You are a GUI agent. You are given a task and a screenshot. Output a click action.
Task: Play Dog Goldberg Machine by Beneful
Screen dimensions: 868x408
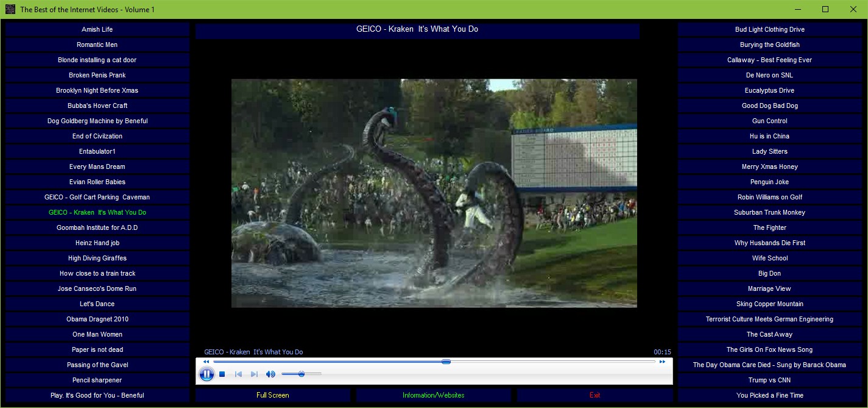pyautogui.click(x=97, y=121)
